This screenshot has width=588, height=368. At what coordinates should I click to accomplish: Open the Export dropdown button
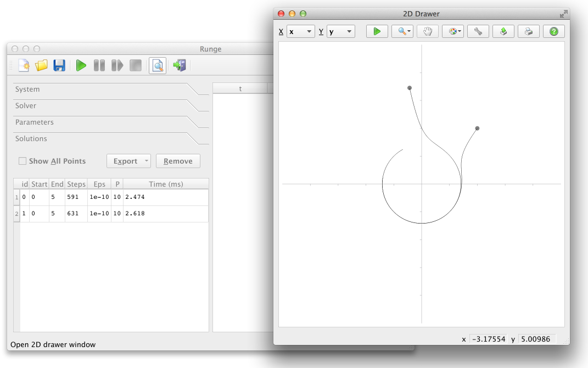[x=128, y=161]
